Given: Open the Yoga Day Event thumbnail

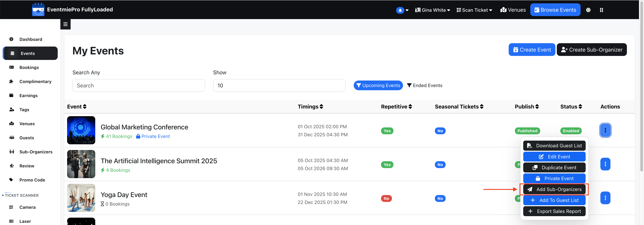Looking at the screenshot, I should point(81,198).
